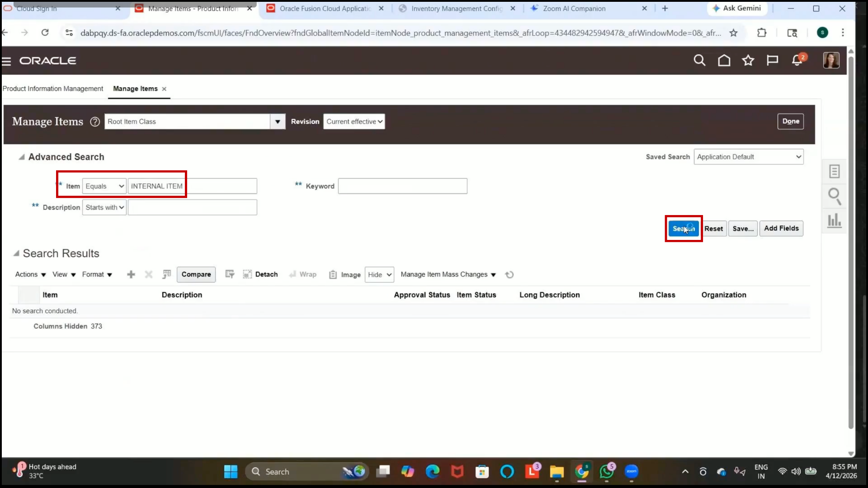Open the Revision Current effective dropdown
Image resolution: width=868 pixels, height=488 pixels.
[354, 122]
